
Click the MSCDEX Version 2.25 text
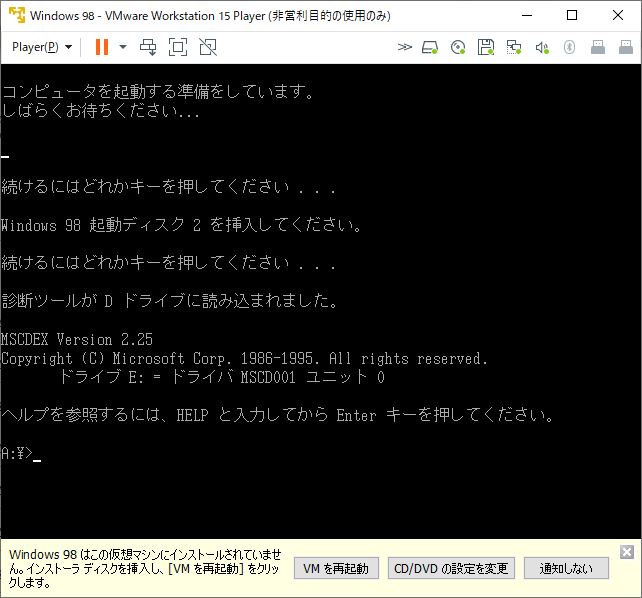(77, 339)
